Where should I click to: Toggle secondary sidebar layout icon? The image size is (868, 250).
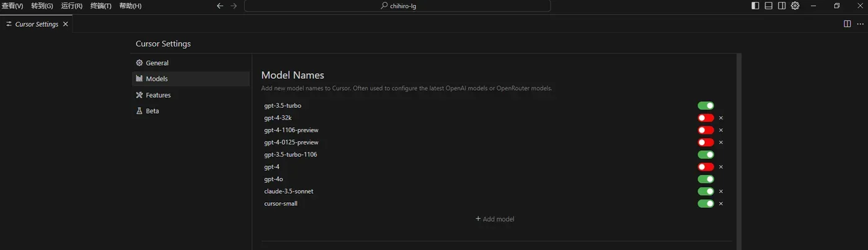point(782,6)
